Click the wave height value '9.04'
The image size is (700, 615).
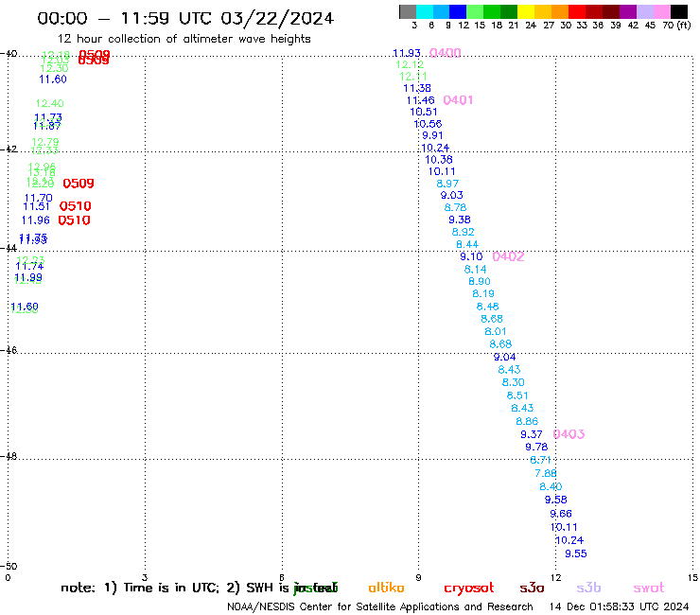tap(504, 358)
